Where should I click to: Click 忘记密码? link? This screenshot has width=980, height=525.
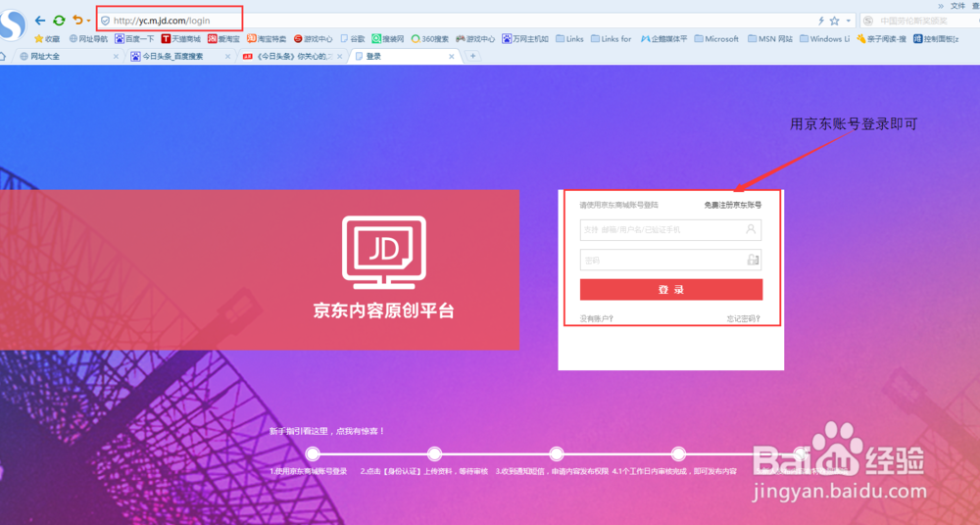click(x=744, y=318)
